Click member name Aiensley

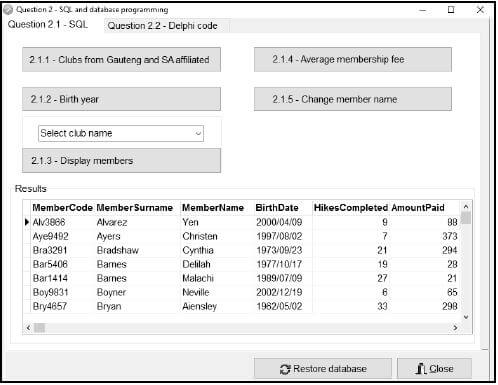199,306
